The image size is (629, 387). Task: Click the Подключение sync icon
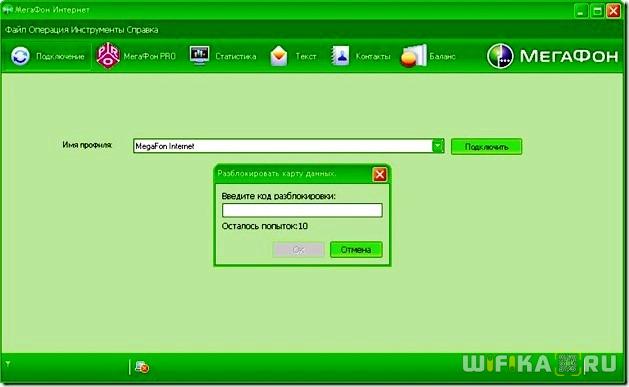(20, 56)
